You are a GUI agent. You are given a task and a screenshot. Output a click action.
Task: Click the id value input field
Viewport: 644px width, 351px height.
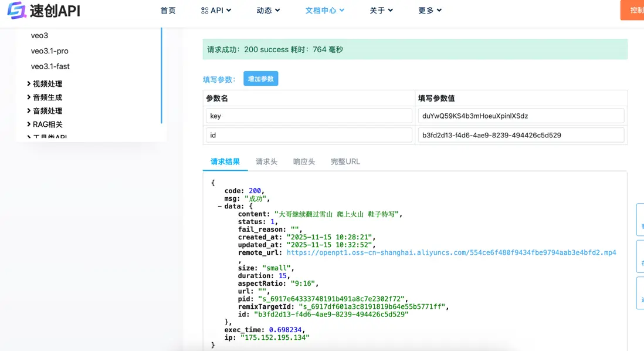[521, 135]
